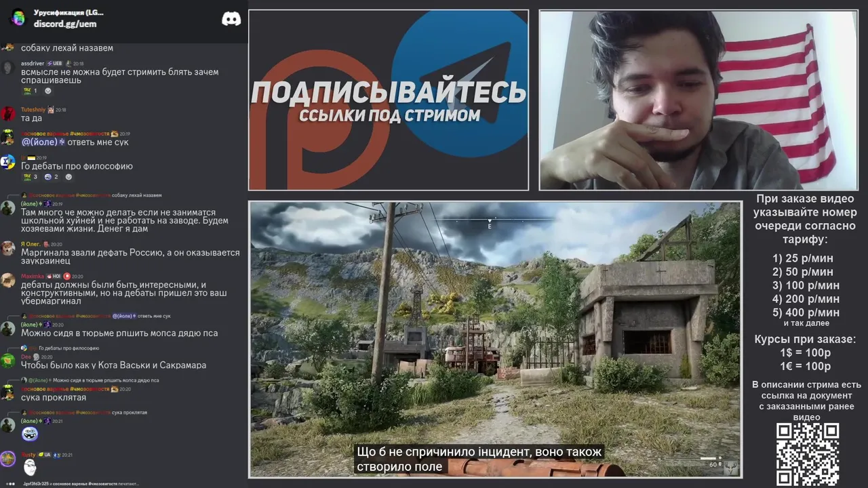Jump to reply preview 'ответь мне сук' above (йоле)
The width and height of the screenshot is (868, 488).
[154, 316]
